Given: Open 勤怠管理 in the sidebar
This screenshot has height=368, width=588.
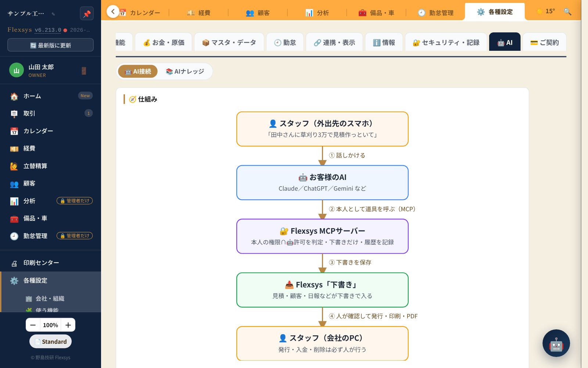Looking at the screenshot, I should (x=51, y=236).
